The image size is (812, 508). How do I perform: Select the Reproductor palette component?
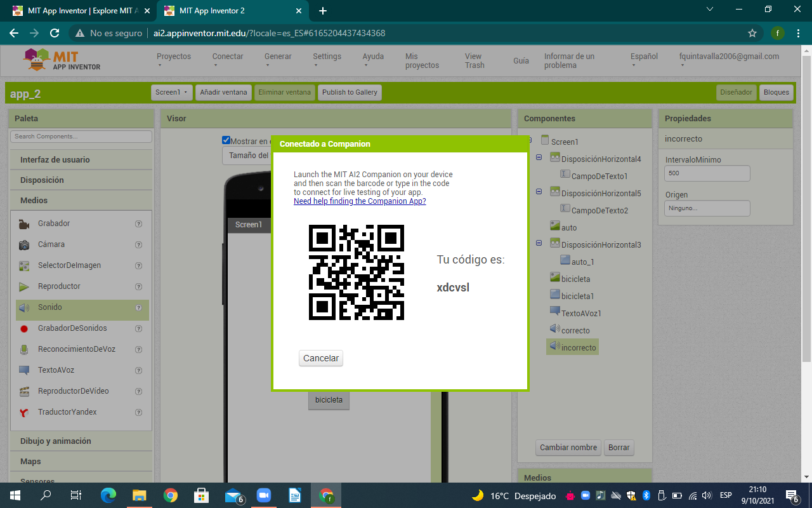click(59, 286)
